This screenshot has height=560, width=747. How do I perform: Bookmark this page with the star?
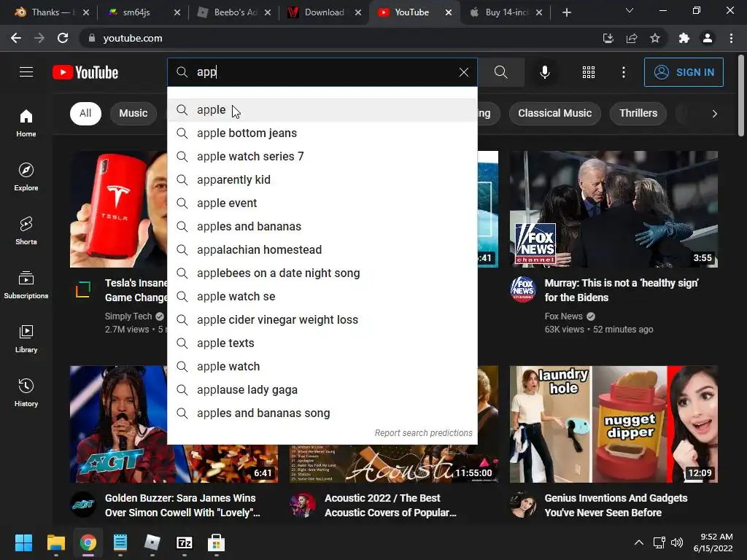(655, 38)
